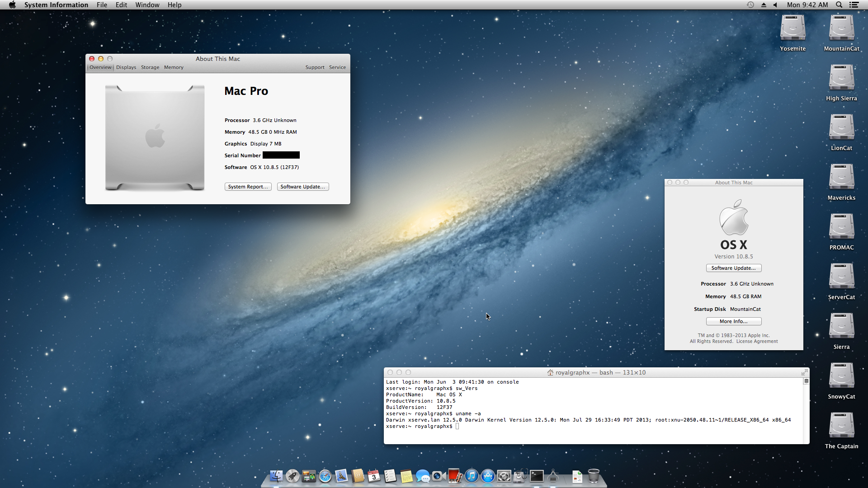Click the More Info... button

tap(733, 321)
